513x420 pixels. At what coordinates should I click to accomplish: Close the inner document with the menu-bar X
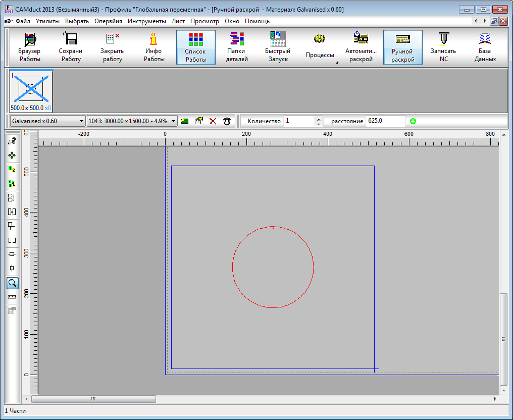[503, 21]
